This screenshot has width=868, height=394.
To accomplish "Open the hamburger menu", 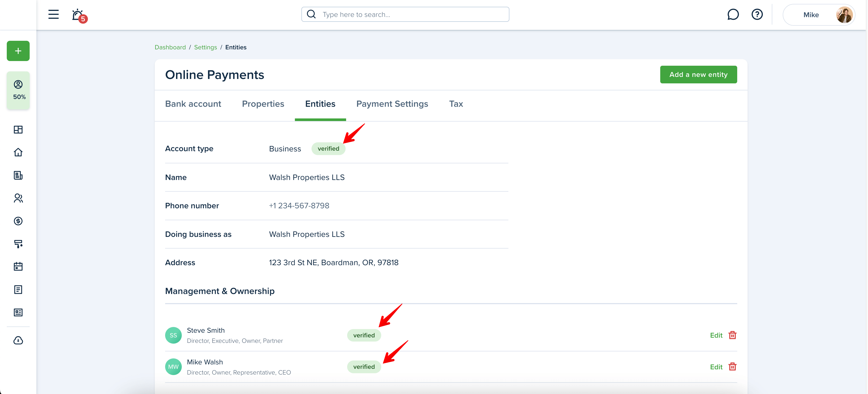I will coord(53,15).
